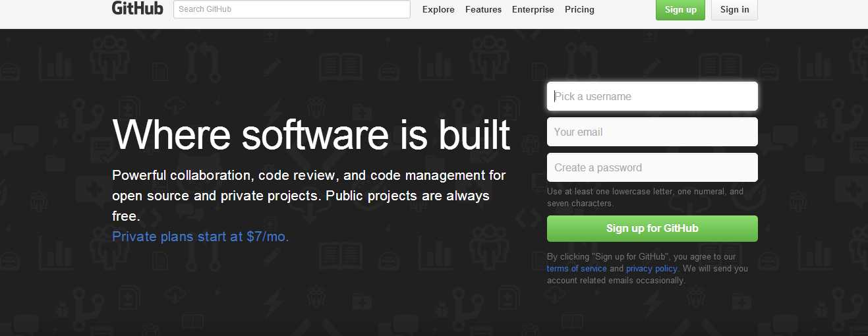Focus the Search GitHub box
The image size is (868, 336).
292,9
